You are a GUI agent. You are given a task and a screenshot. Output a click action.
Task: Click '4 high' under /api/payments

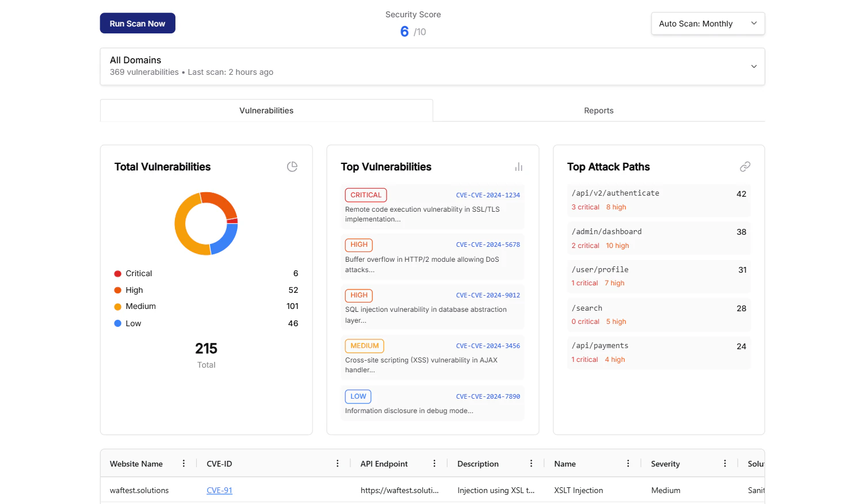[x=615, y=360]
